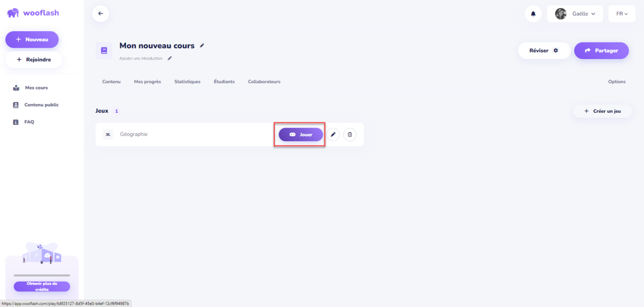The width and height of the screenshot is (644, 307).
Task: Click the wooflash elephant logo
Action: click(x=13, y=13)
